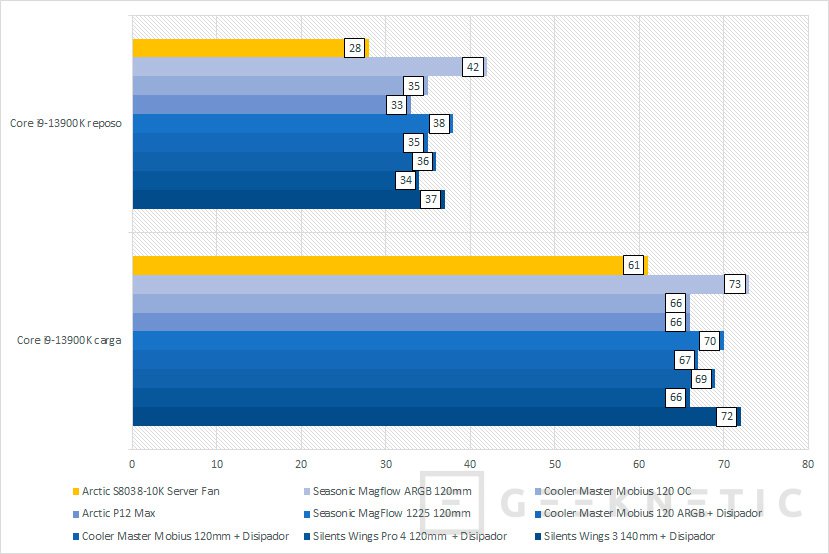Select the data label with value 72
The width and height of the screenshot is (829, 554).
point(726,417)
